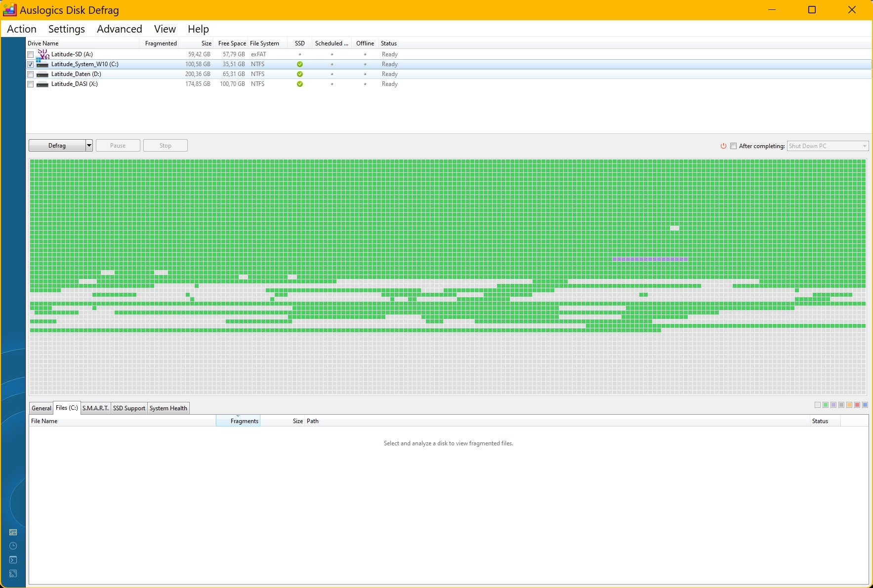Switch to the General tab
This screenshot has height=588, width=873.
click(42, 408)
